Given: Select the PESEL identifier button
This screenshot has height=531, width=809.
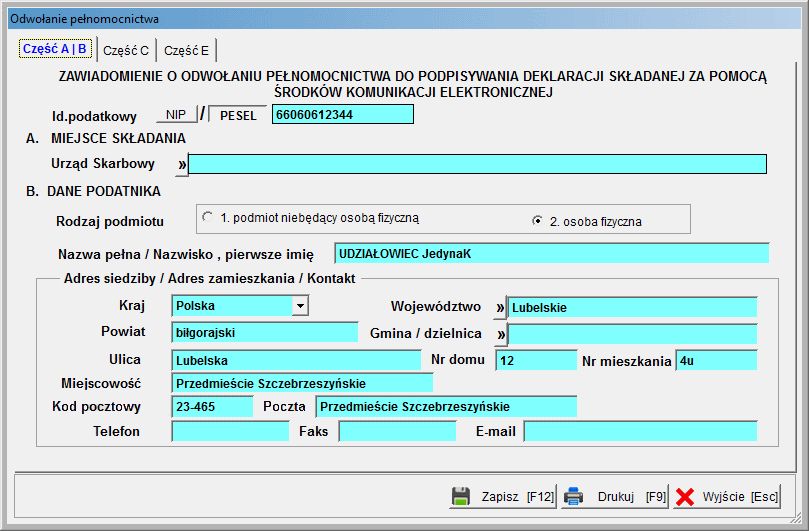Looking at the screenshot, I should point(238,115).
